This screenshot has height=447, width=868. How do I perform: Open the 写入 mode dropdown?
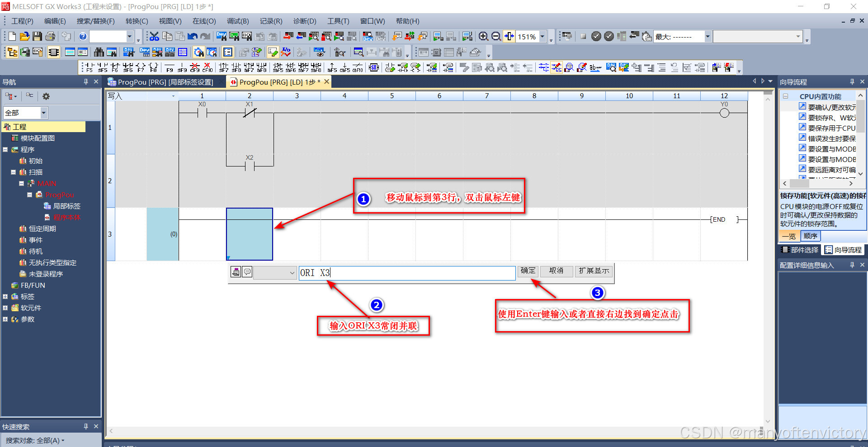pos(173,96)
